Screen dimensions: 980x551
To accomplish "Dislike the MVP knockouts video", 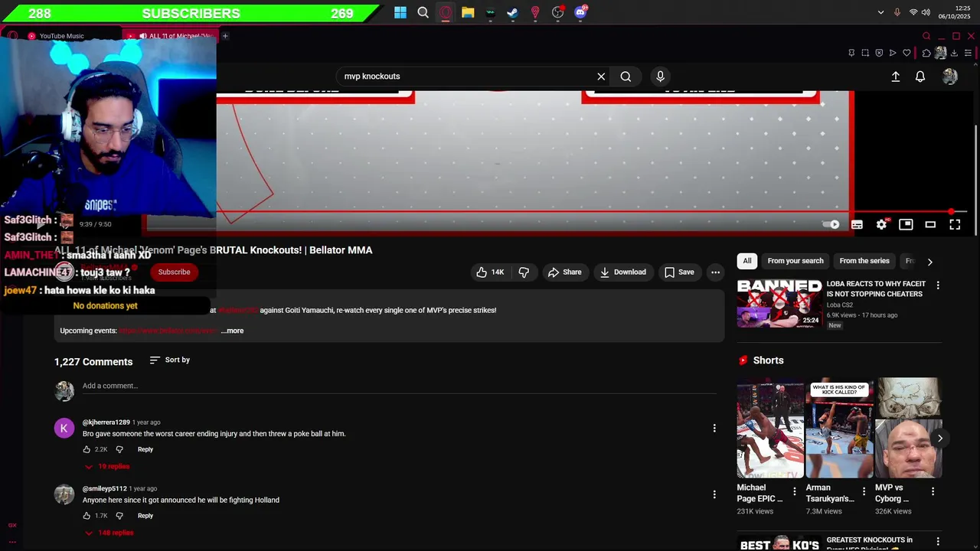I will coord(524,272).
